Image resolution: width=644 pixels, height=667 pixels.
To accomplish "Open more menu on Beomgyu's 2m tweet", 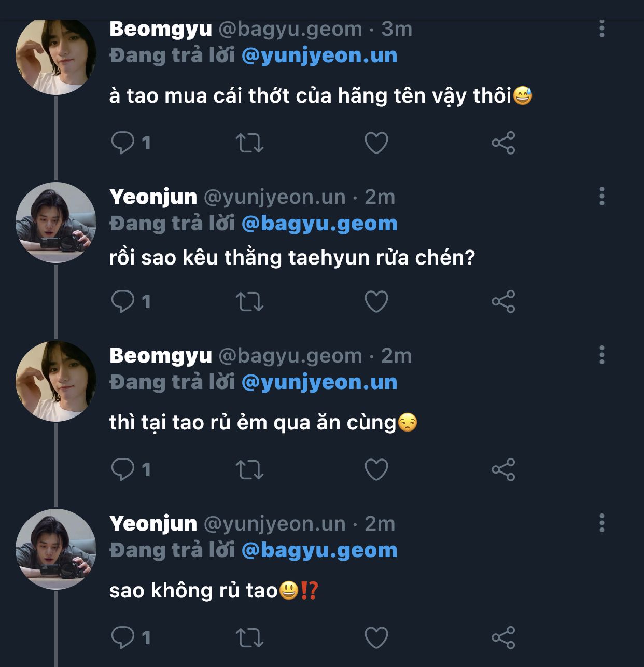I will (x=601, y=355).
